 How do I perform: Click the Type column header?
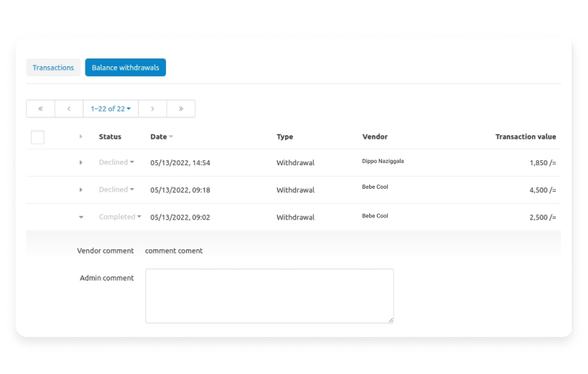284,137
